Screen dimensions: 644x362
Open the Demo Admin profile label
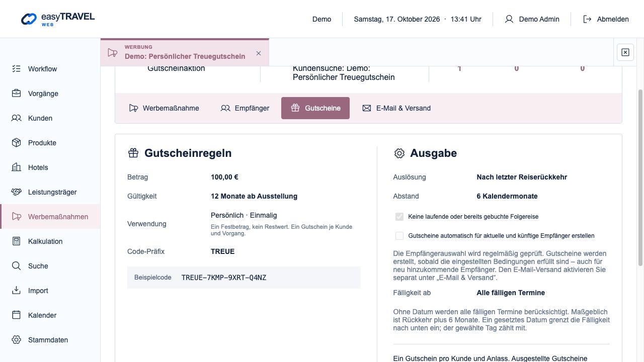coord(539,19)
